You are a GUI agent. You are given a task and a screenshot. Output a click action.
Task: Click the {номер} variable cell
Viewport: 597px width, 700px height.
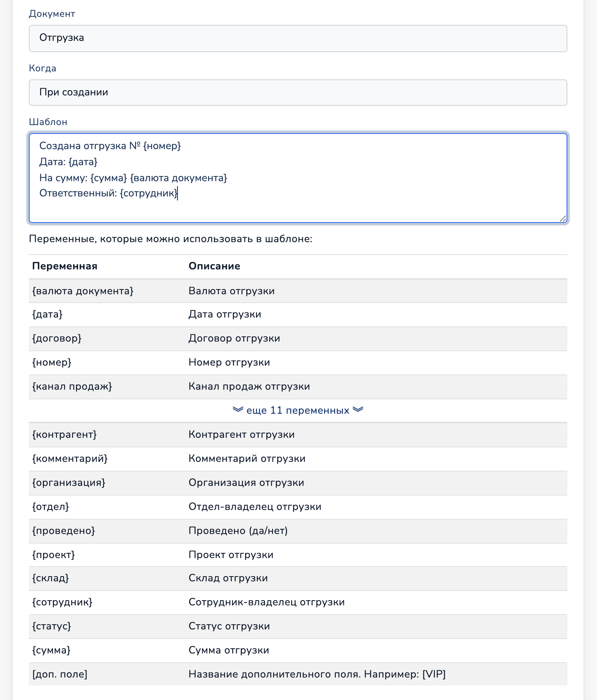tap(52, 362)
